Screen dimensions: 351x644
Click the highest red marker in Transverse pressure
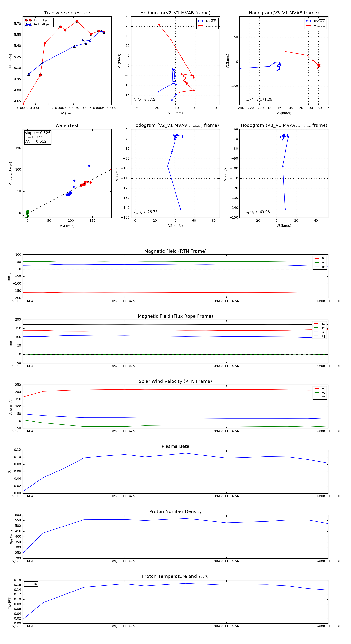tap(77, 21)
